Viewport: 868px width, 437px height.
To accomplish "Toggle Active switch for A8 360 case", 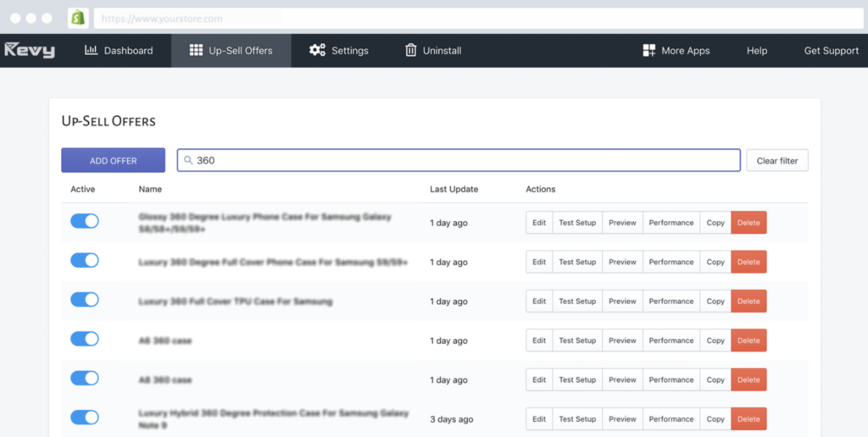I will click(85, 379).
